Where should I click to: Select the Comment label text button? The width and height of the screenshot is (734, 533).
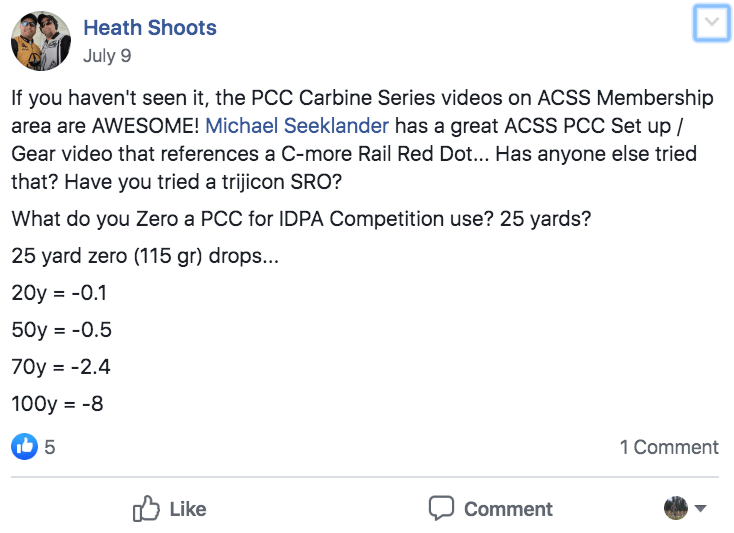(508, 509)
